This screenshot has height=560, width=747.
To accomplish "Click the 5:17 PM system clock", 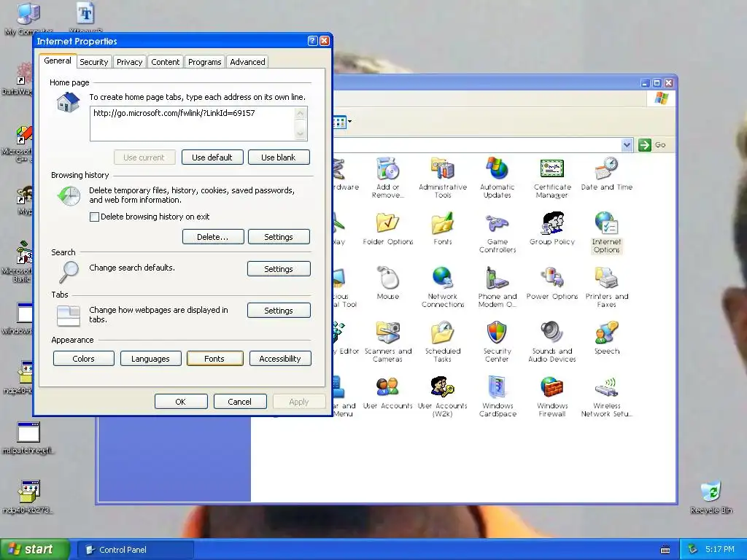I will [720, 549].
